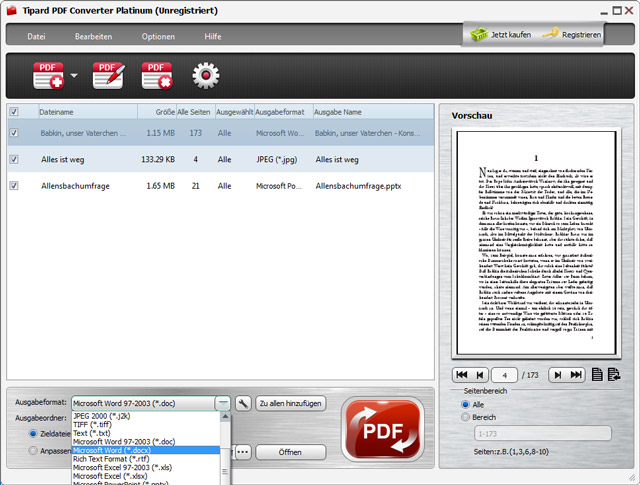This screenshot has height=485, width=640.
Task: Choose Microsoft Excel 97-2003 (*.xls) from list
Action: click(146, 467)
